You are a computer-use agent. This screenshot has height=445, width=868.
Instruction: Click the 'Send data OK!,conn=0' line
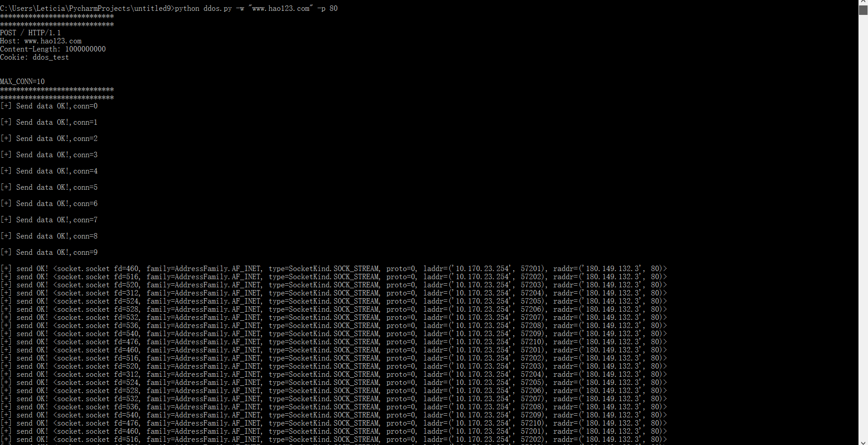click(x=49, y=106)
